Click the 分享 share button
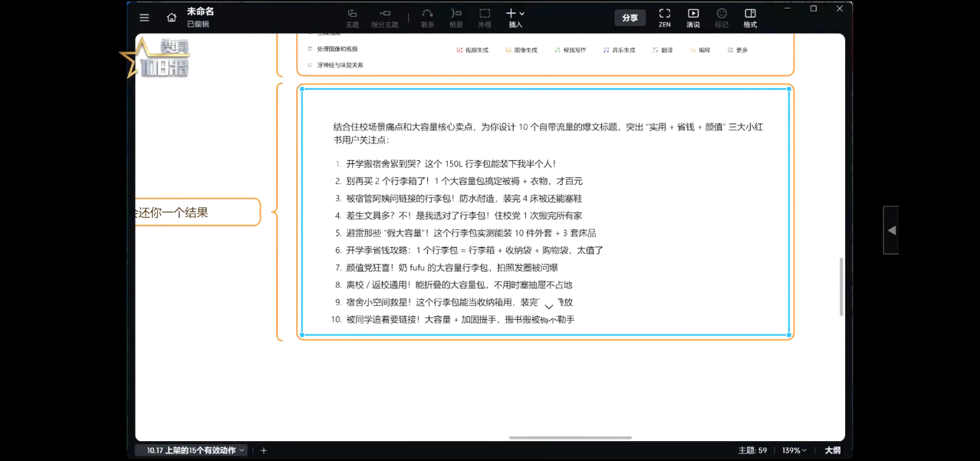This screenshot has height=461, width=980. pos(630,18)
